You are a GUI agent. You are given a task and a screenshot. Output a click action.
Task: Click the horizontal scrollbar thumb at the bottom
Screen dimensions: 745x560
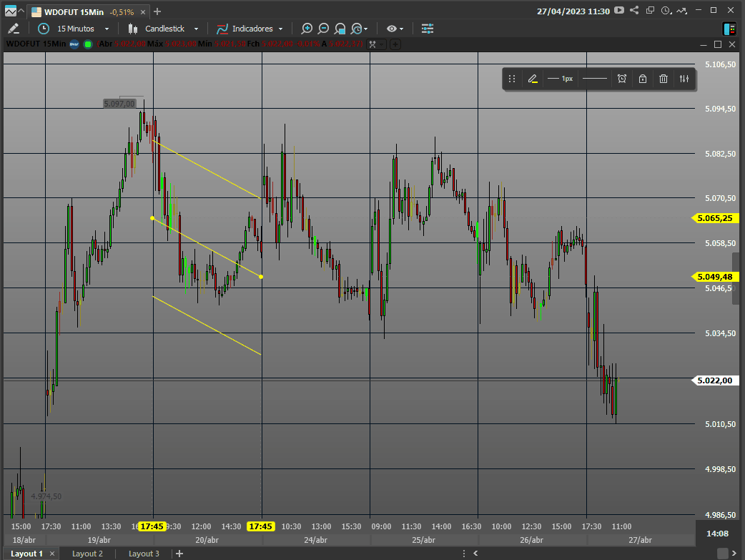723,554
